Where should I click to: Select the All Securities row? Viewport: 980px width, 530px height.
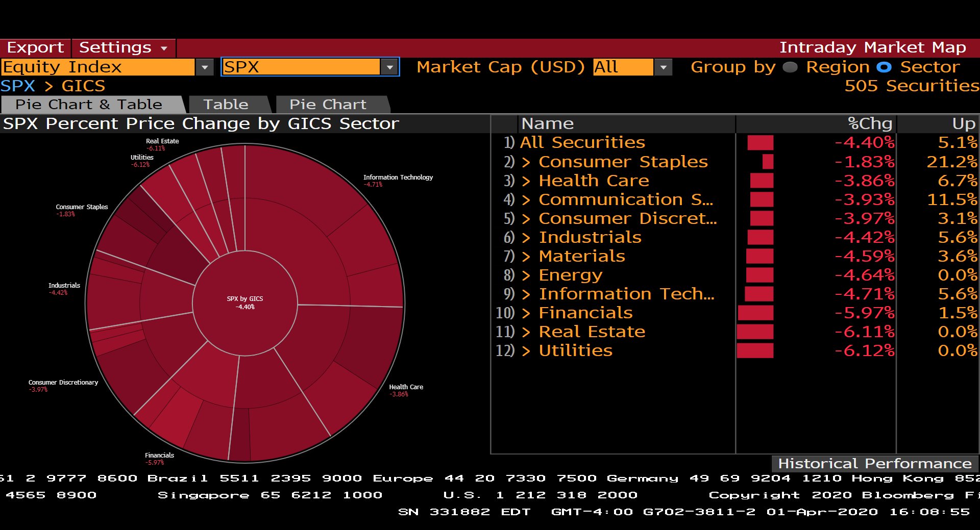tap(582, 142)
